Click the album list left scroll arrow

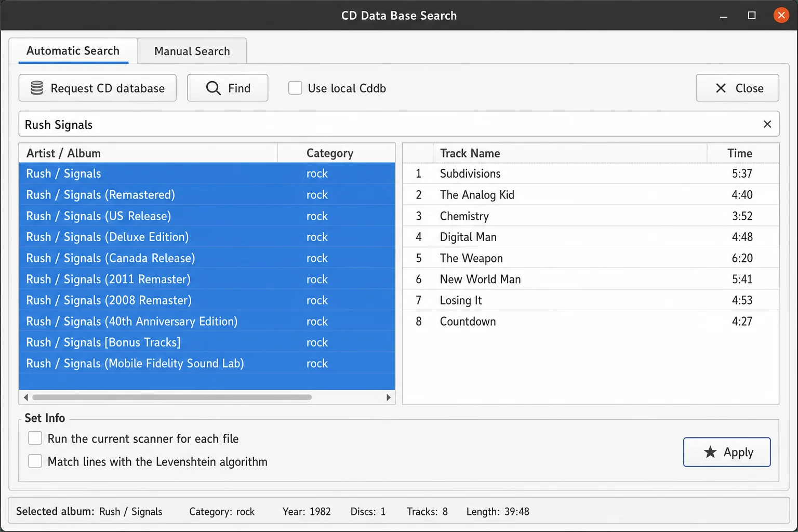tap(26, 397)
